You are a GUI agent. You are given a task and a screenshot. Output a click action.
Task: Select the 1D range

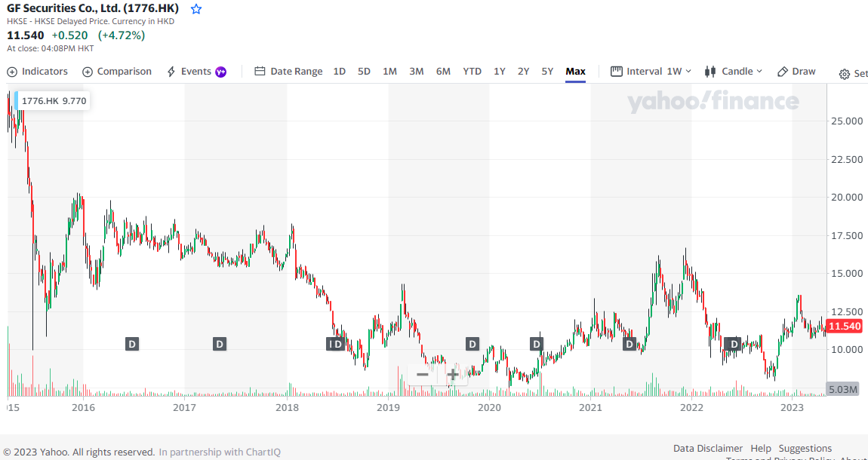340,72
